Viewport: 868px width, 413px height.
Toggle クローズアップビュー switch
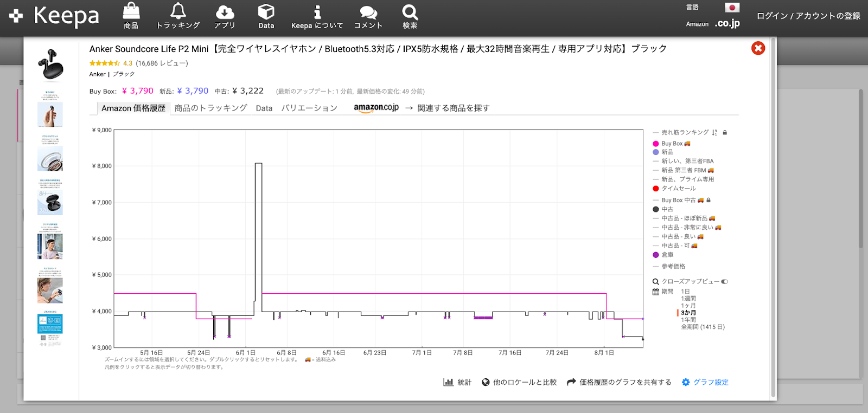pos(725,281)
